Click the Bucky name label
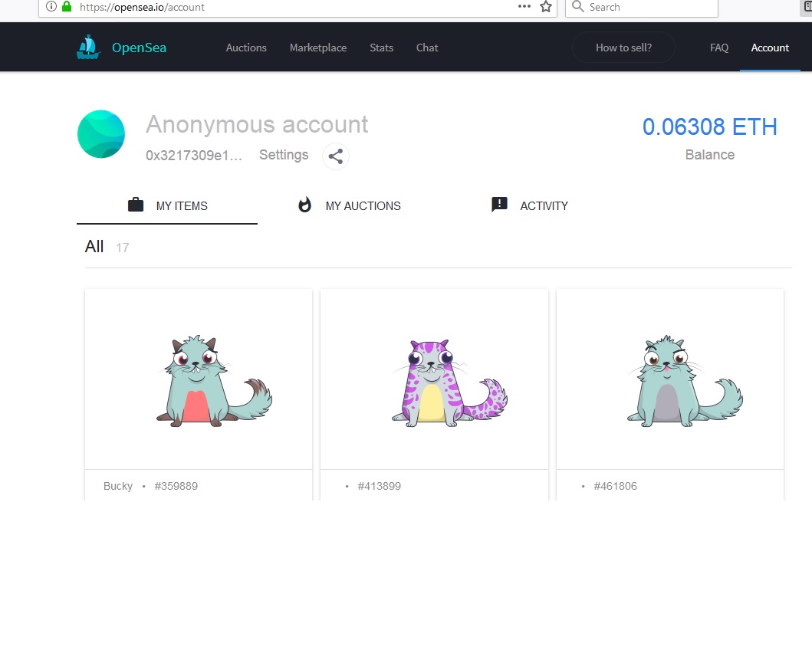Screen dimensions: 812x650 pos(118,486)
